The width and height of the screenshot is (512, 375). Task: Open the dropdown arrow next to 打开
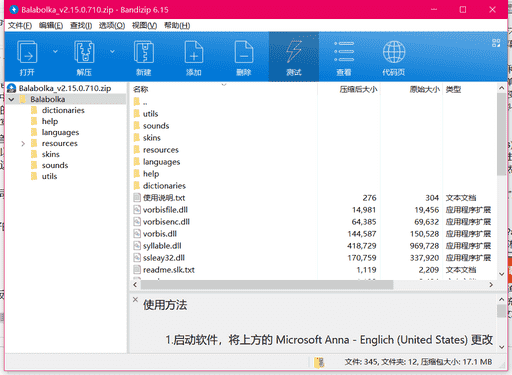55,51
